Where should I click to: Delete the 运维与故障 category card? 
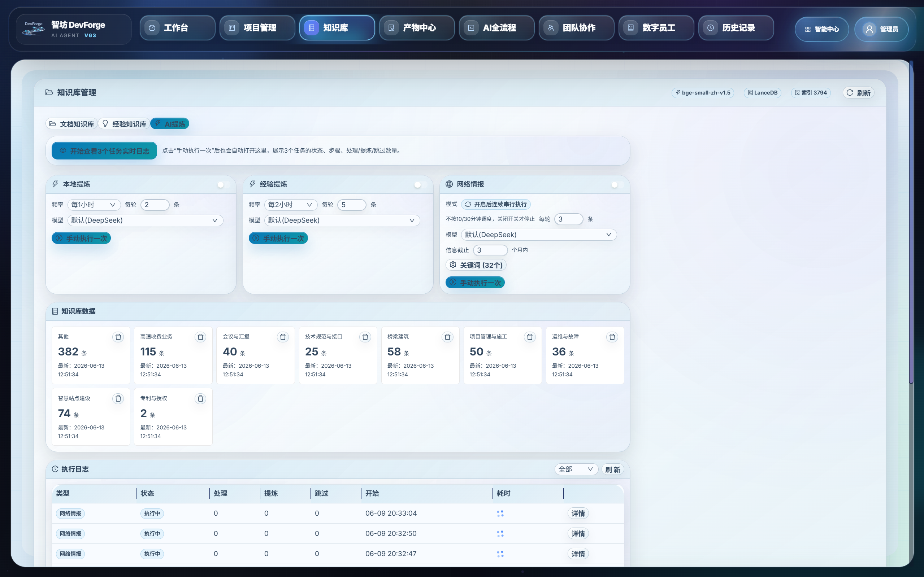pos(612,337)
